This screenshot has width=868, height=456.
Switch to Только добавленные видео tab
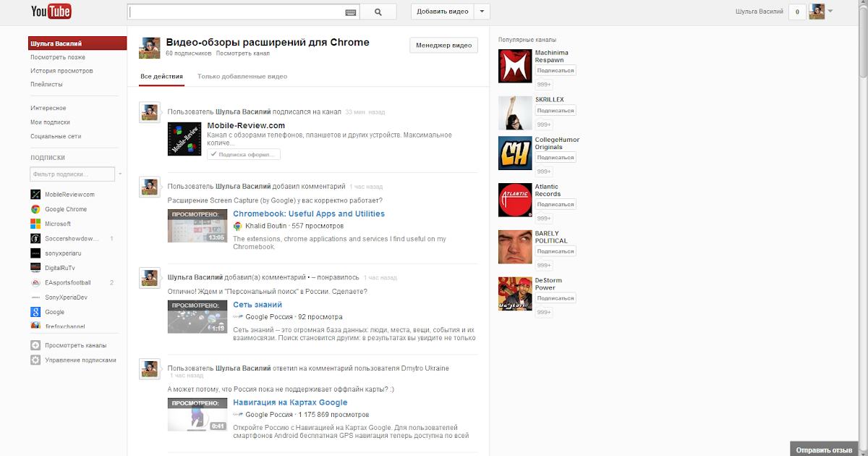[242, 76]
